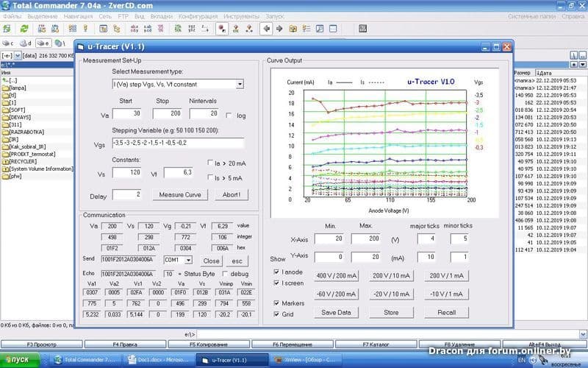Enable the log checkbox next to Nintervals

[230, 116]
